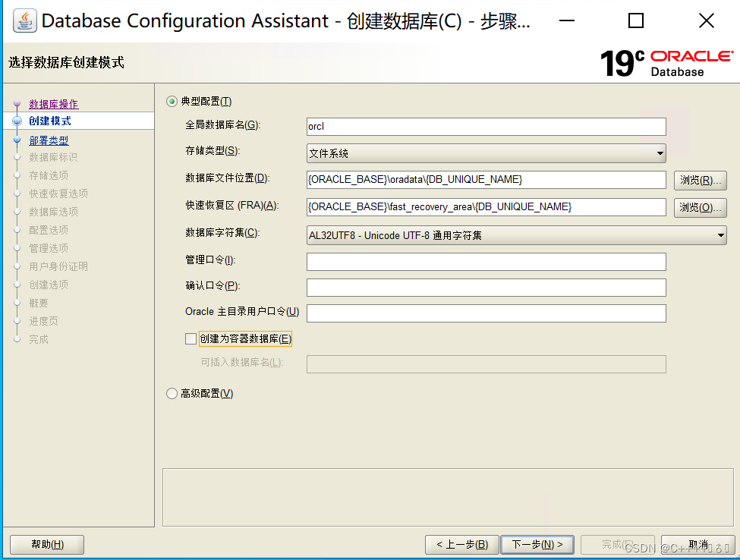Focus the Oracle 主目录用户口令 field

[x=486, y=313]
